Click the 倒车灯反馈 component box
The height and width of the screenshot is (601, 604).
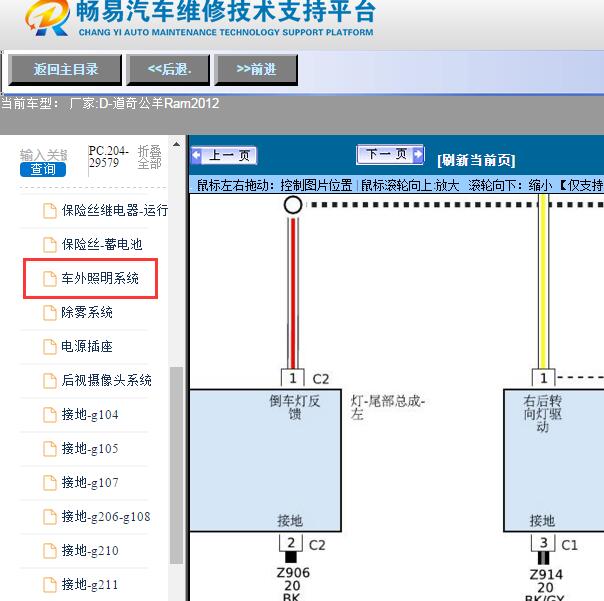point(265,460)
